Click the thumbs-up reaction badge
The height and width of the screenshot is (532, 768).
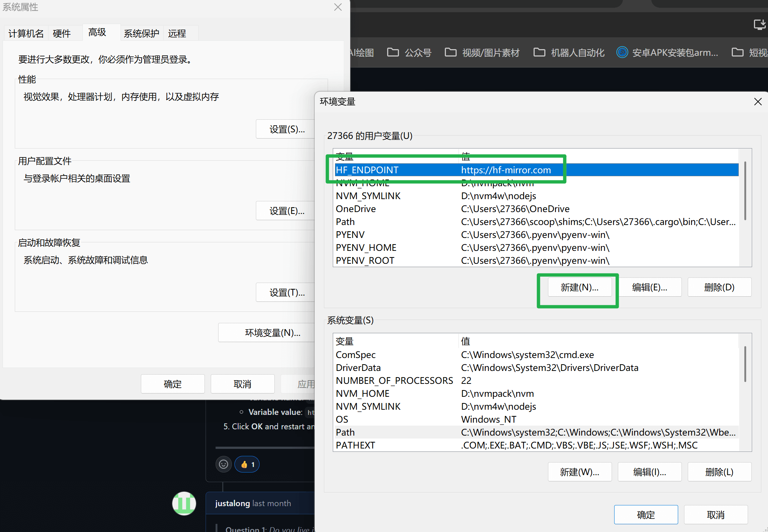click(247, 464)
